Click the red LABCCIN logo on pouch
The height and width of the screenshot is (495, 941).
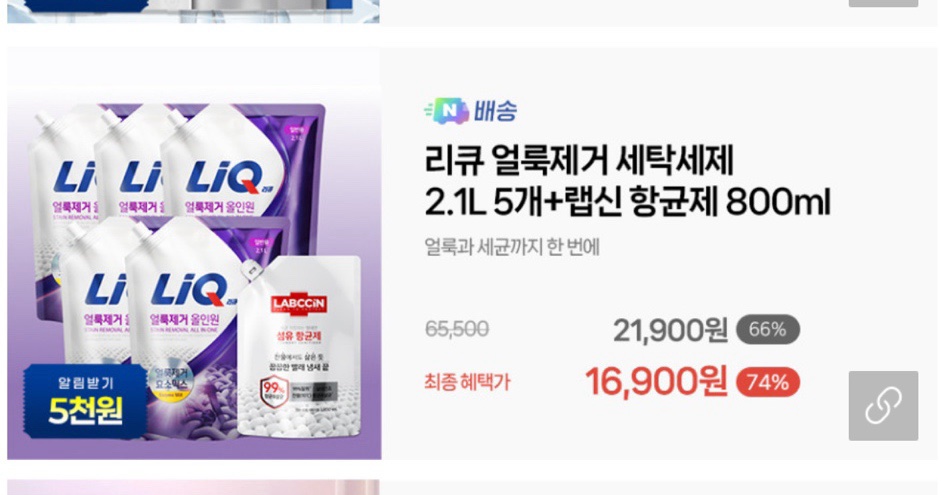tap(299, 304)
